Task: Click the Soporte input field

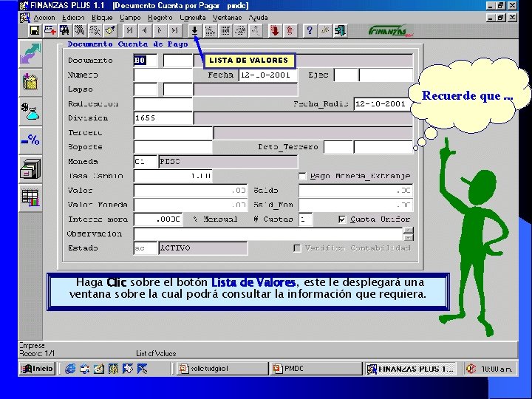Action: (x=174, y=147)
